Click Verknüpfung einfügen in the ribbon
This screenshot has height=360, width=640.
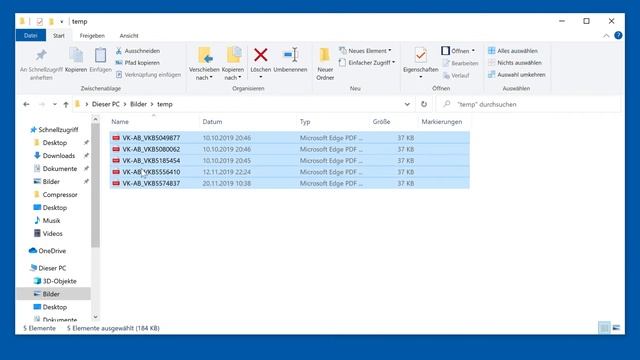click(x=148, y=75)
